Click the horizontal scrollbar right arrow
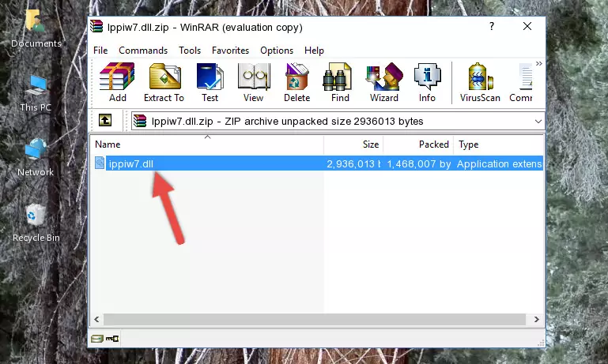Image resolution: width=608 pixels, height=364 pixels. point(537,320)
